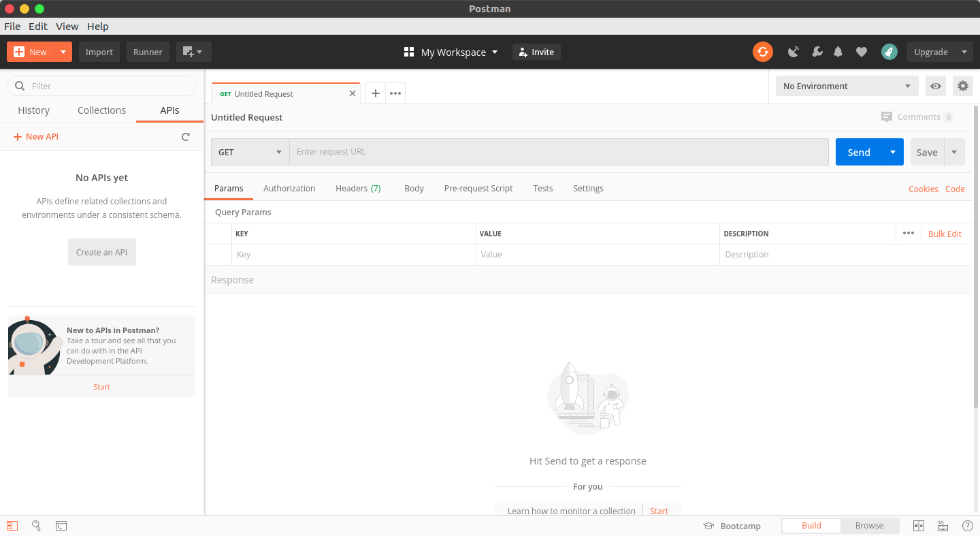Toggle the sidebar icon in status bar
Viewport: 980px width, 536px height.
[x=12, y=526]
